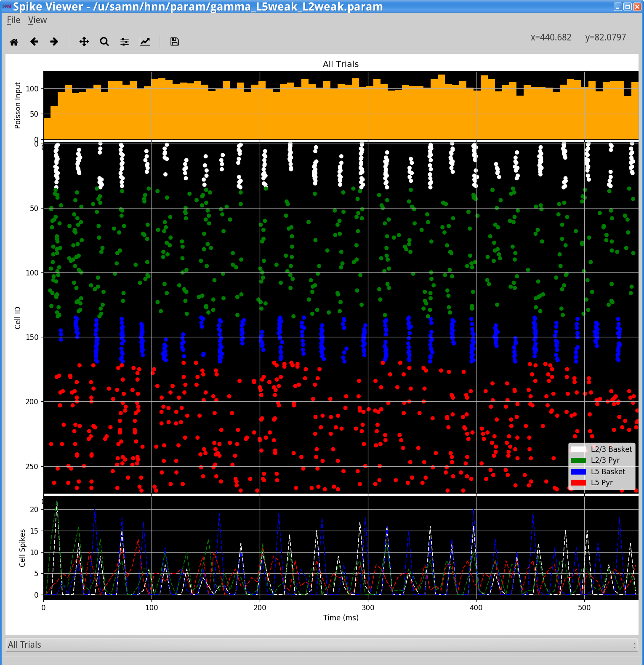644x665 pixels.
Task: Close the Spike Viewer window
Action: 637,7
